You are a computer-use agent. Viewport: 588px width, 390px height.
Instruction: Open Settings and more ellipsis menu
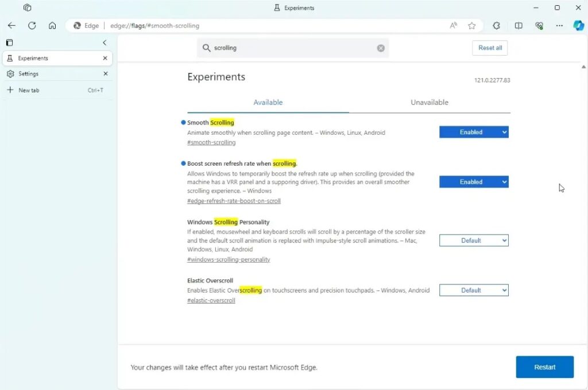[x=559, y=26]
